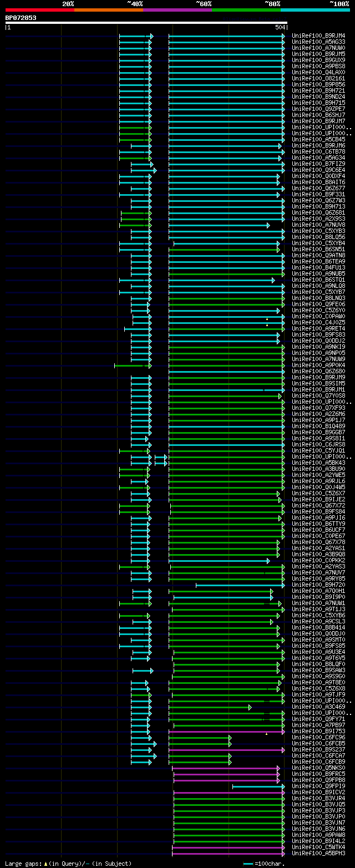Open hit UniRef100_Q4LAX0
Screen dimensions: 355x868
[318, 72]
